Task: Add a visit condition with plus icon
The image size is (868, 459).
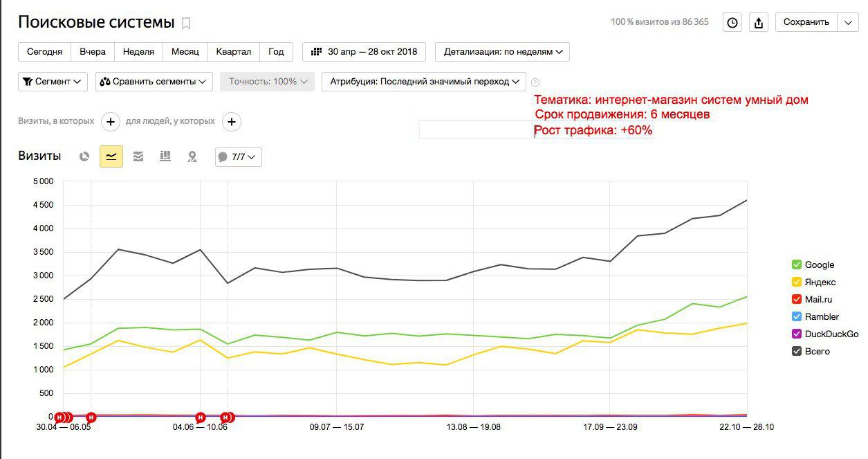Action: (x=111, y=122)
